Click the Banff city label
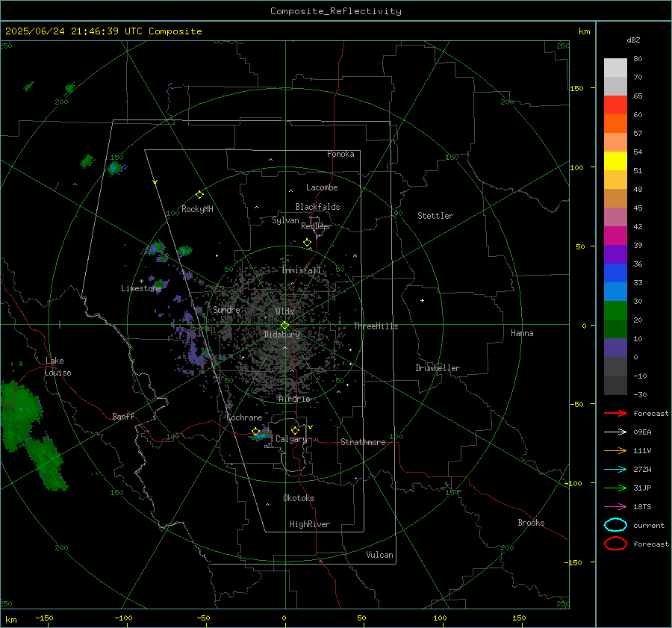The width and height of the screenshot is (672, 628). click(x=123, y=416)
